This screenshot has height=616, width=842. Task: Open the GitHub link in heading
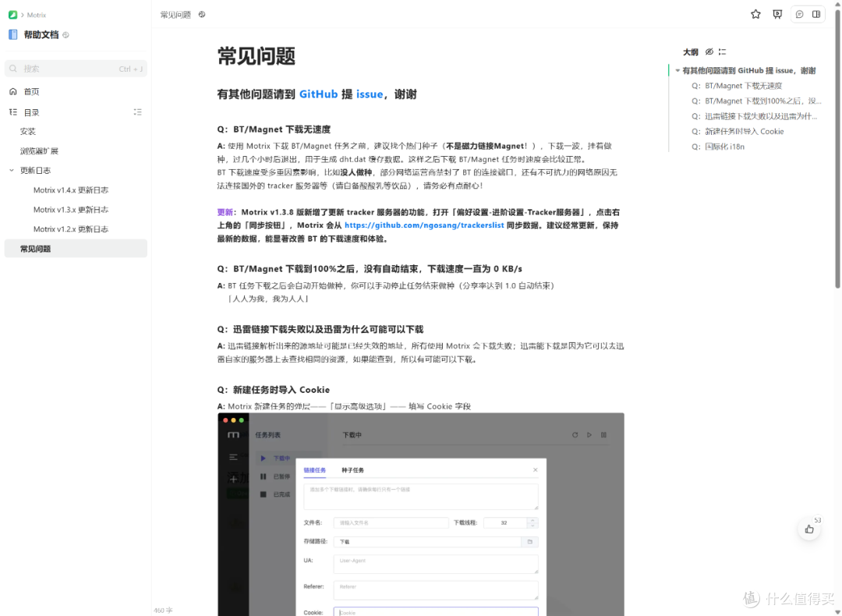[x=318, y=94]
